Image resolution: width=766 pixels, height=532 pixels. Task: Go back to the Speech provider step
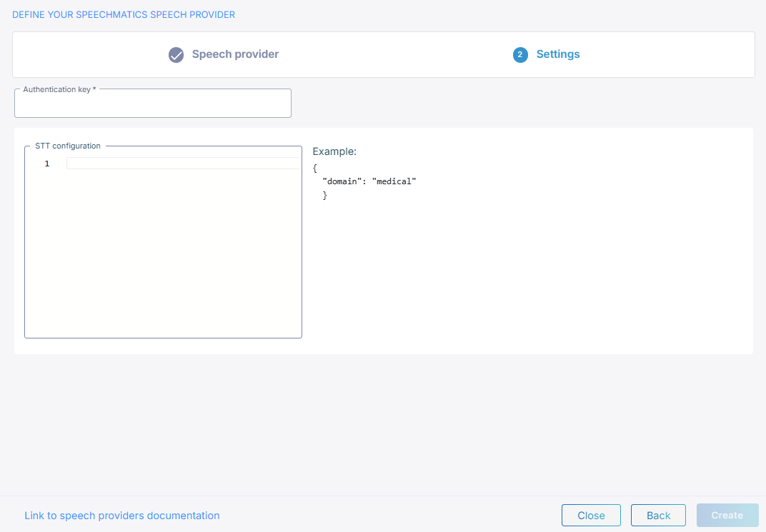click(235, 54)
